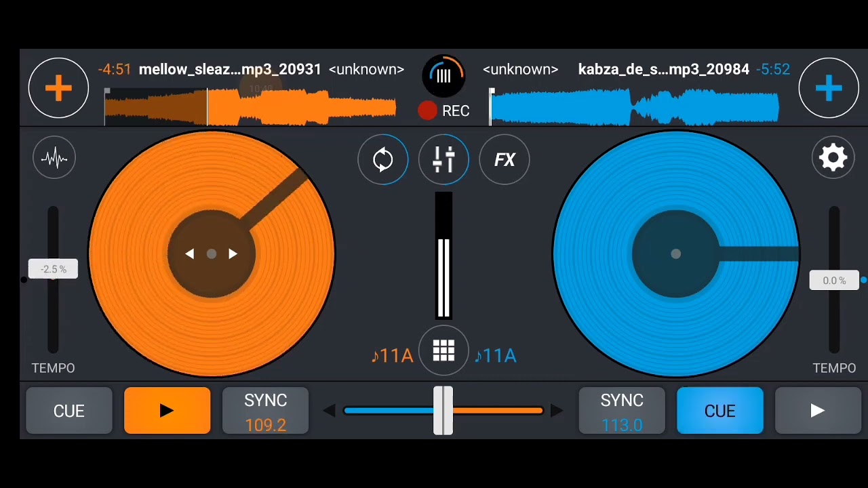868x488 pixels.
Task: Sync the orange deck at 109.2
Action: [x=266, y=411]
